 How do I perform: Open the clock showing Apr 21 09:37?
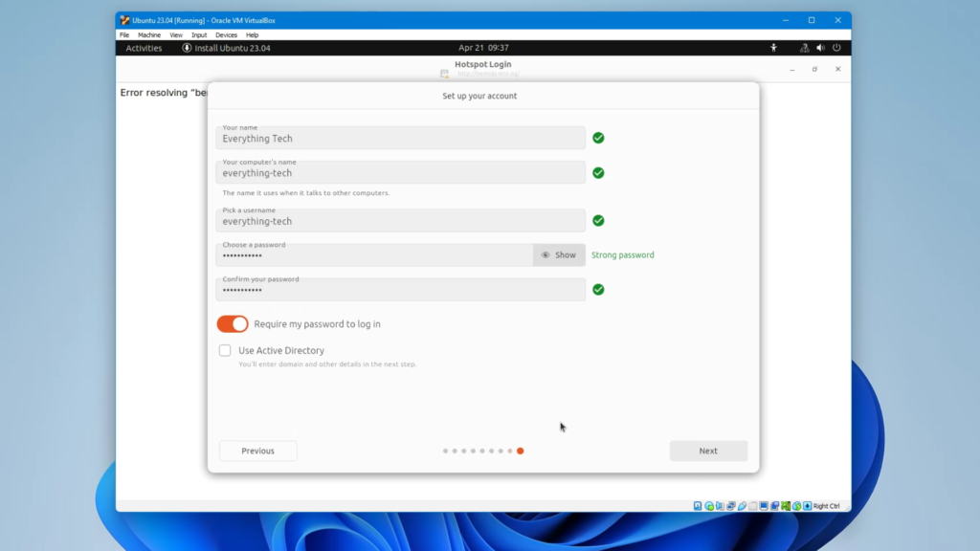pyautogui.click(x=483, y=48)
